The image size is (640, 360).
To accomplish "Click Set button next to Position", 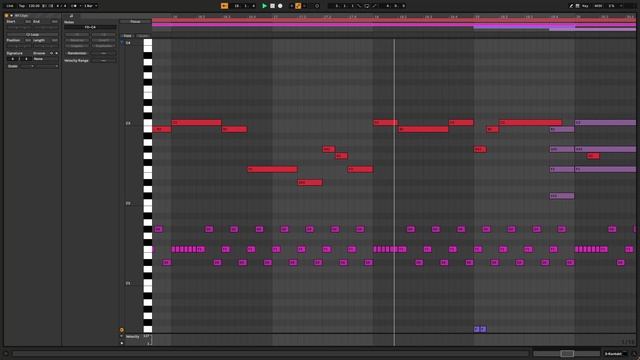I will (28, 40).
